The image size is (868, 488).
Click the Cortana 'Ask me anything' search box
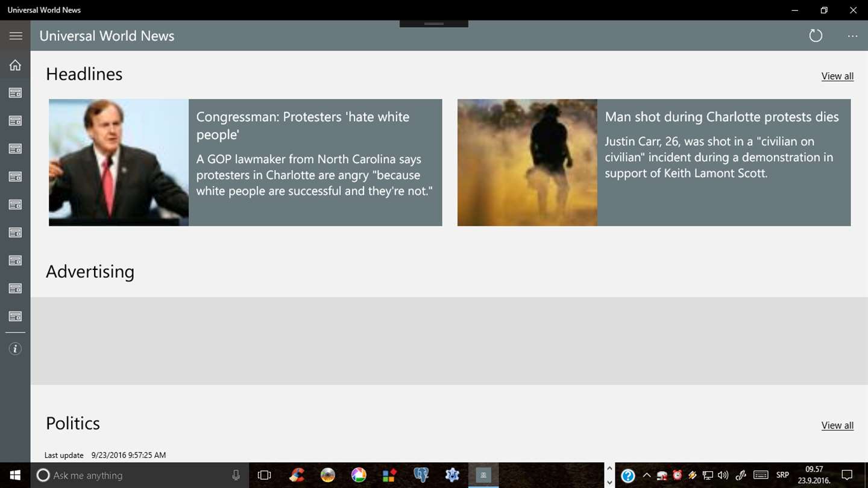[139, 475]
